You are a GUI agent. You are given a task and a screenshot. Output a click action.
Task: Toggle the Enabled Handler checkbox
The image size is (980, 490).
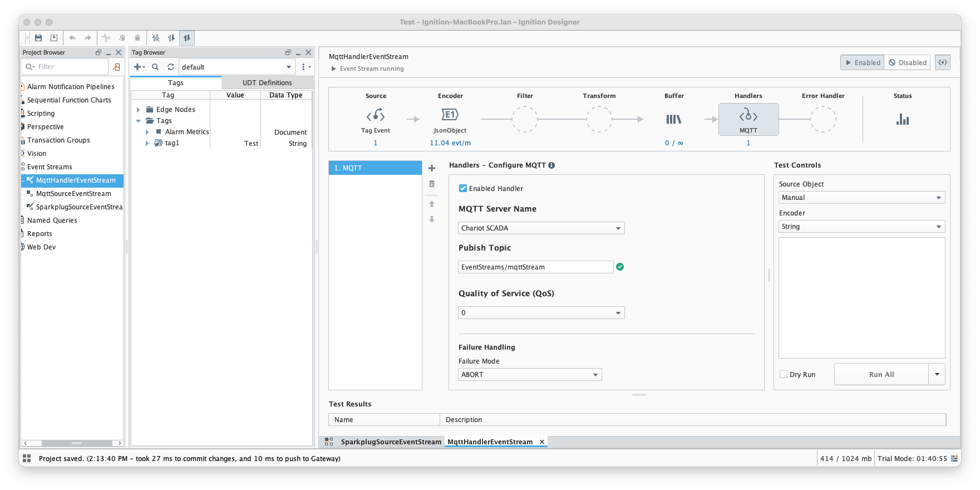tap(462, 188)
